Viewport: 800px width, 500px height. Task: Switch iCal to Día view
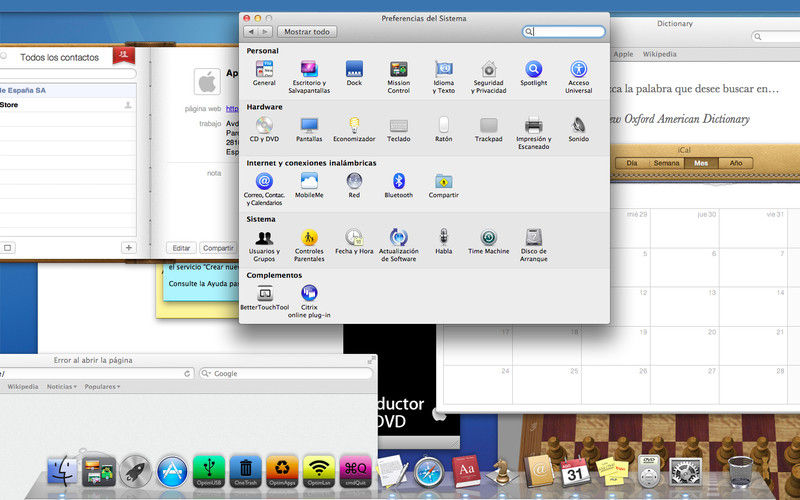click(632, 163)
